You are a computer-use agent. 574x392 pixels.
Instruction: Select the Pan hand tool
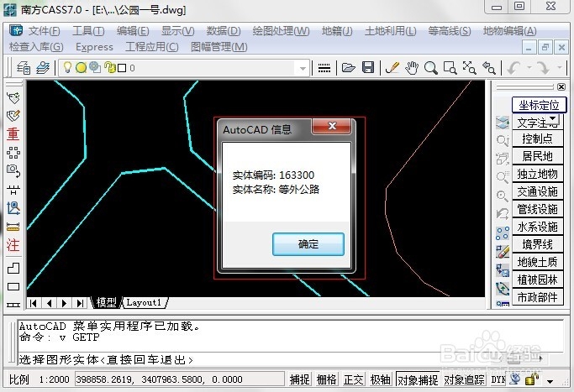412,68
